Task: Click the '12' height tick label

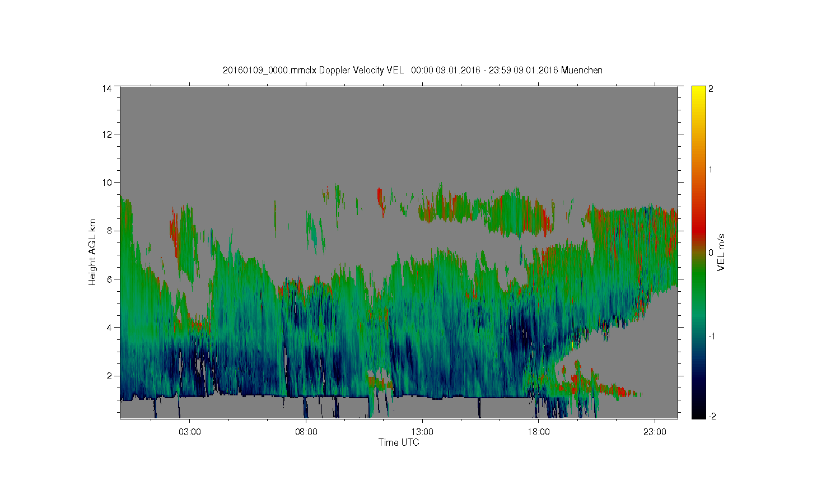Action: point(107,134)
